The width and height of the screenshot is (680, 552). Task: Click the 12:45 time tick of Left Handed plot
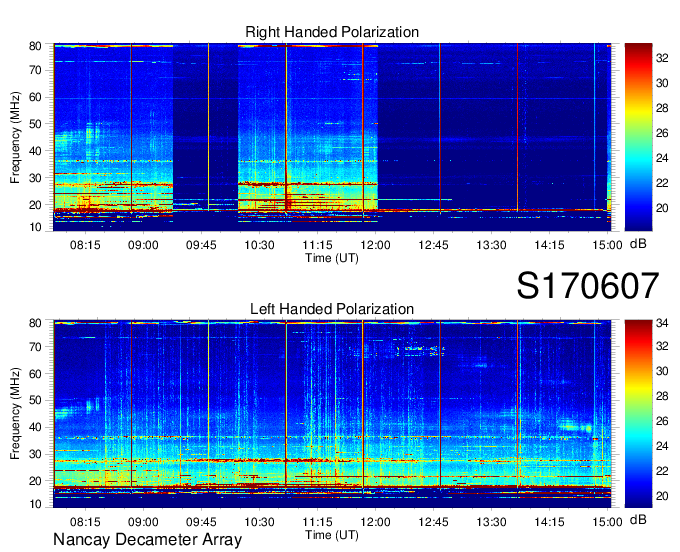point(434,522)
